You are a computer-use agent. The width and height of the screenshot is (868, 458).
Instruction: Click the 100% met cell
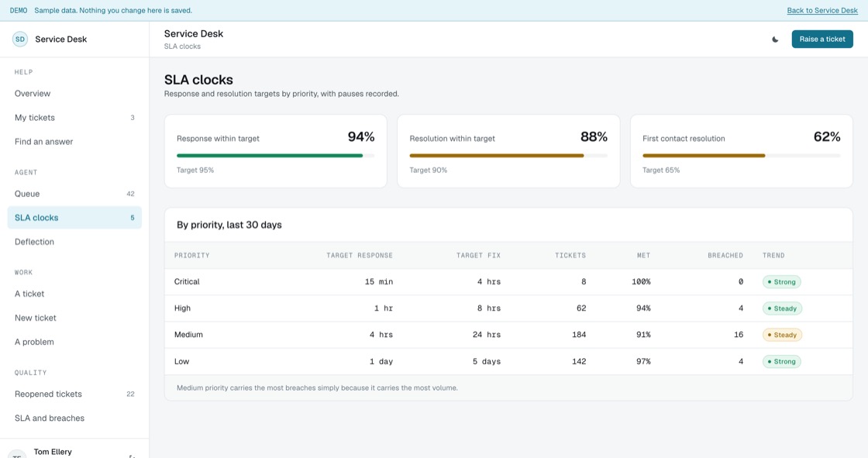point(641,282)
